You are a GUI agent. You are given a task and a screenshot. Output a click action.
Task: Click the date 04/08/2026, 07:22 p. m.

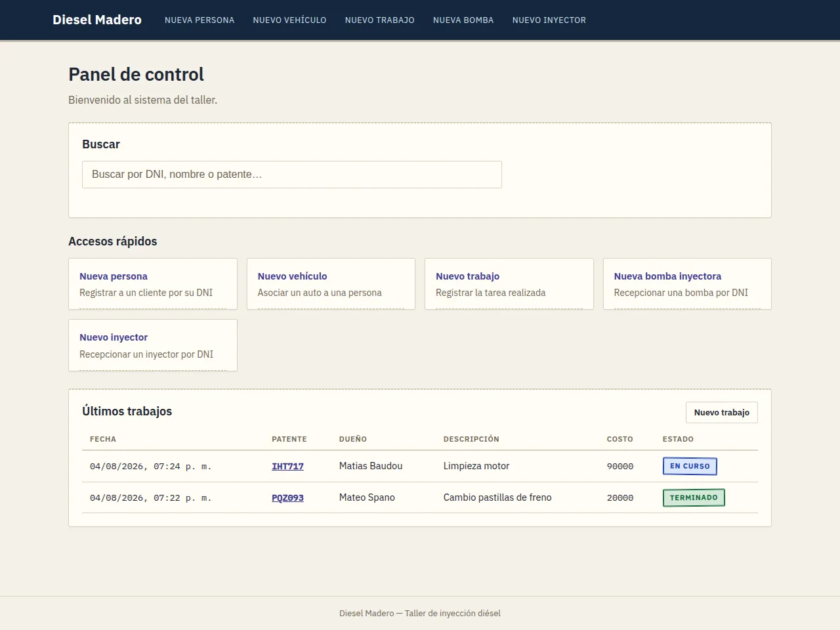[x=151, y=498]
